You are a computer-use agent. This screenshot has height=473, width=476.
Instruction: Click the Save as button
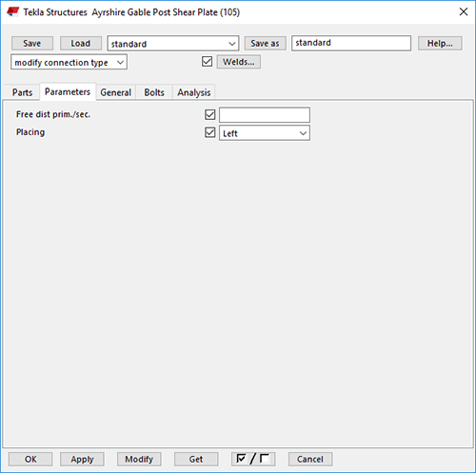click(x=265, y=44)
